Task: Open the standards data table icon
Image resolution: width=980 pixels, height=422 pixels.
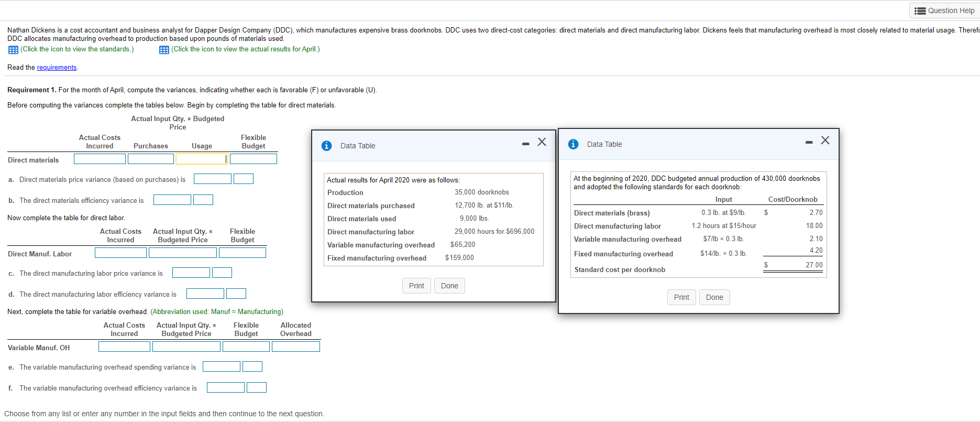Action: click(13, 50)
